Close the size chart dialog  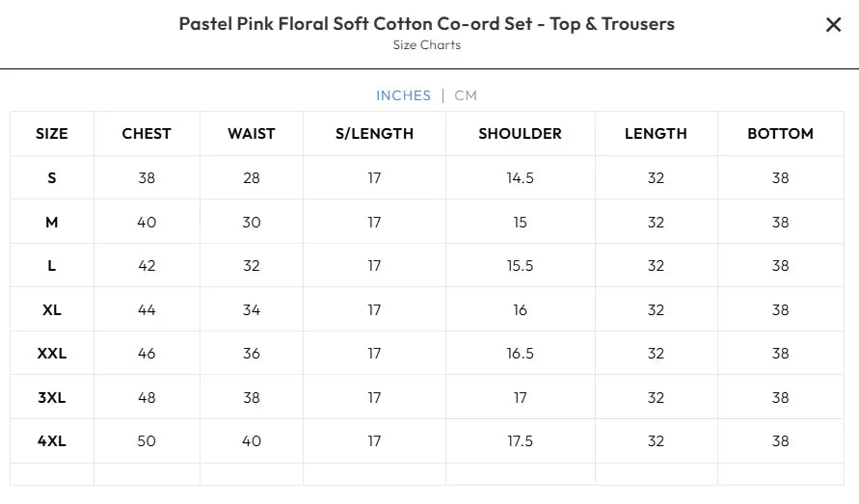point(834,25)
